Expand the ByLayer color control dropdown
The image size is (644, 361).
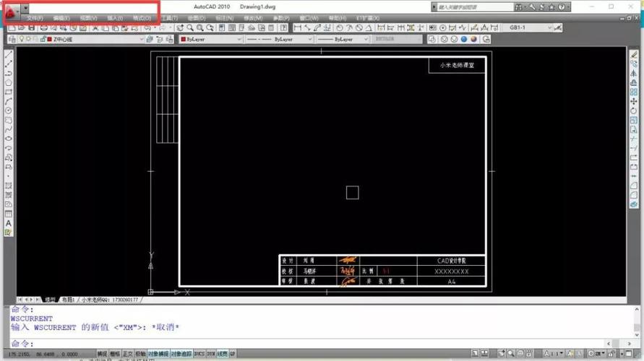[239, 40]
